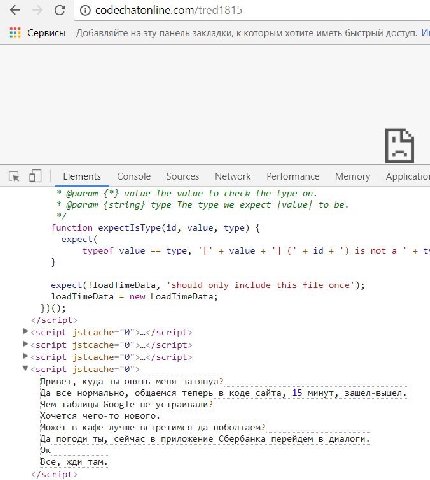
Task: Select the '})();' code line
Action: [x=53, y=308]
